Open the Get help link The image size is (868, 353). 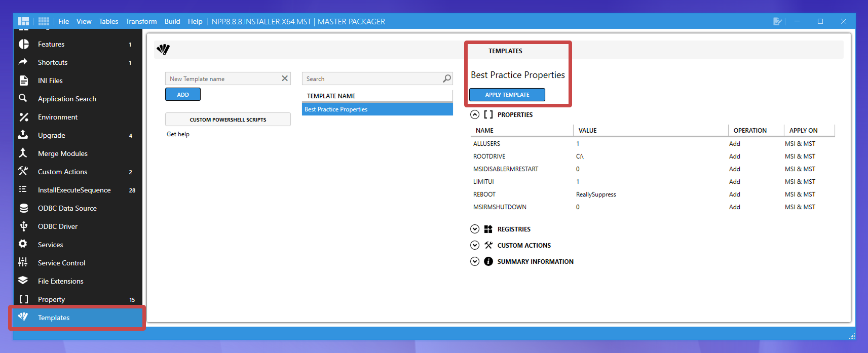[178, 134]
